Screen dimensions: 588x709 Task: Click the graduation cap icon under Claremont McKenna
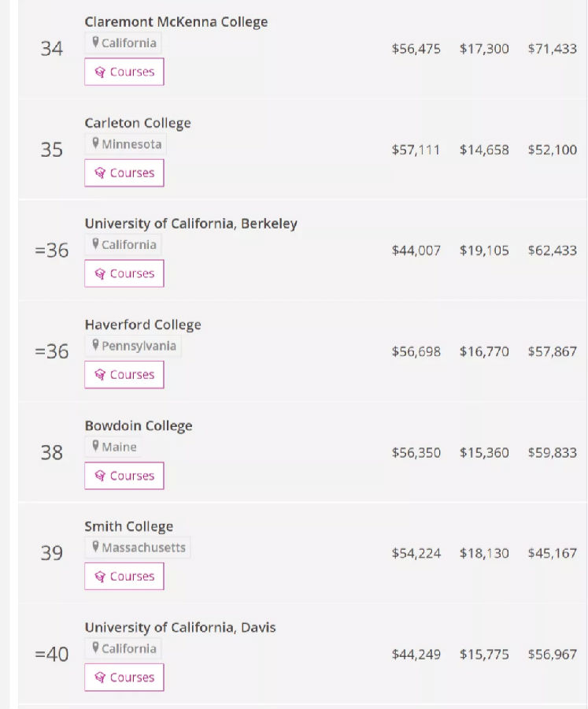pyautogui.click(x=100, y=72)
